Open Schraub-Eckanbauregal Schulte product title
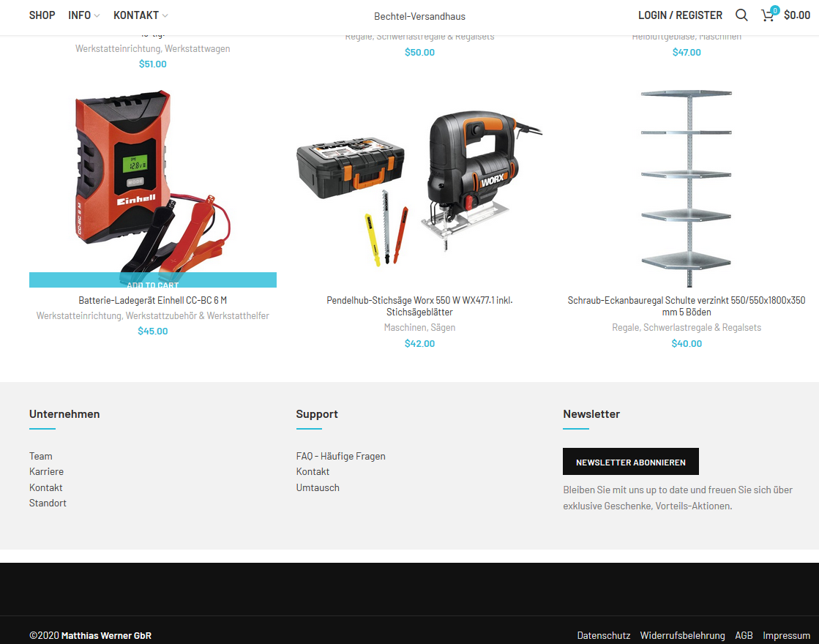The image size is (819, 644). tap(687, 306)
